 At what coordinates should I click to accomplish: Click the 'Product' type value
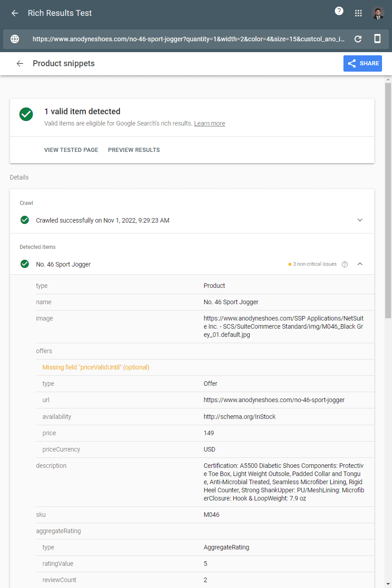214,286
